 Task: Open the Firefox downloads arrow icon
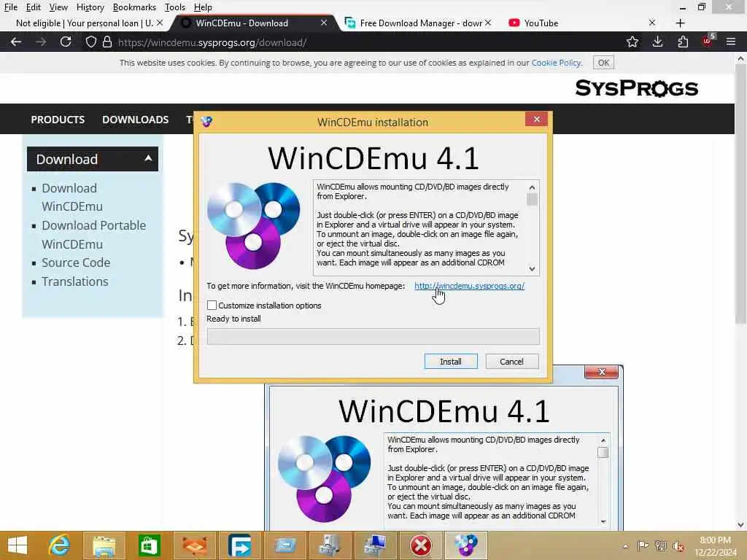point(657,42)
